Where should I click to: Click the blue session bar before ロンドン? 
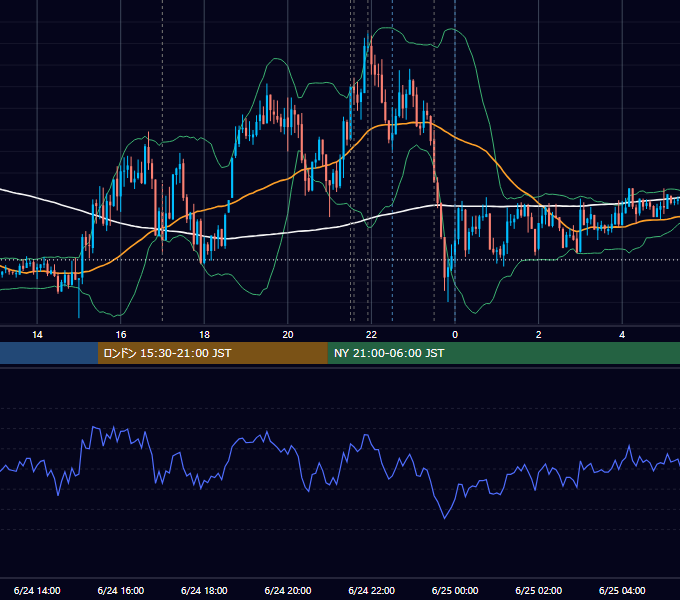(x=49, y=353)
